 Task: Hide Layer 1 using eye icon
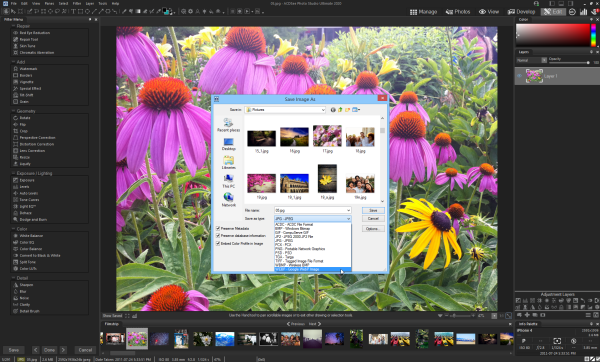520,76
